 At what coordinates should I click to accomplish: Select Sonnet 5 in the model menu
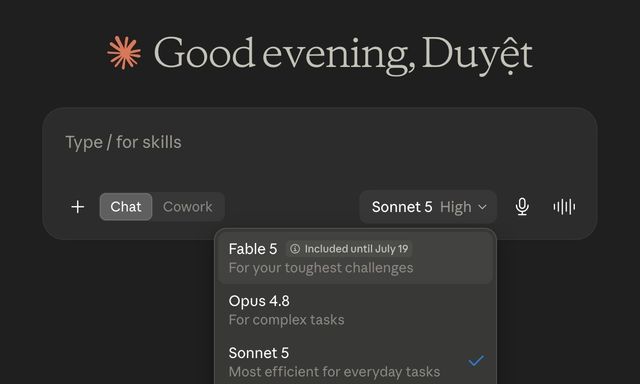point(355,362)
